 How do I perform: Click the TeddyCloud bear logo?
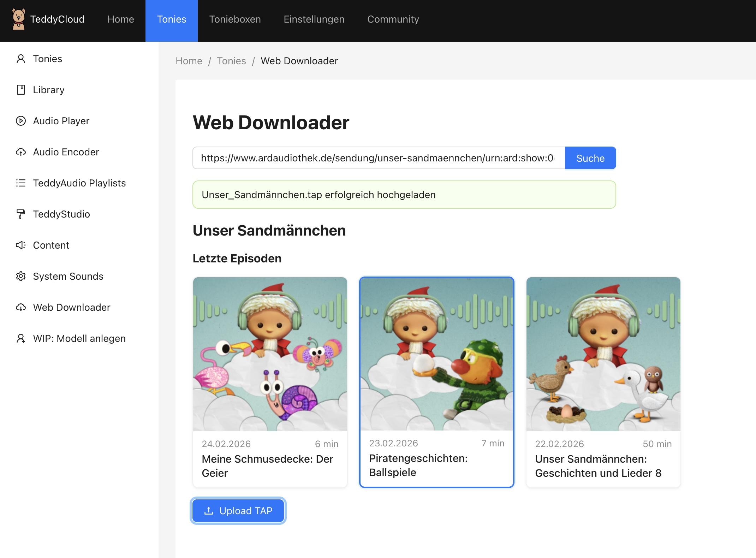tap(18, 19)
